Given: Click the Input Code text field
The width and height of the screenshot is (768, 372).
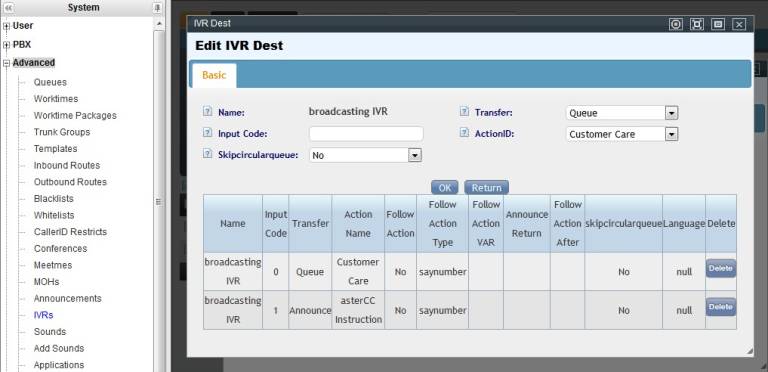Looking at the screenshot, I should click(x=366, y=134).
